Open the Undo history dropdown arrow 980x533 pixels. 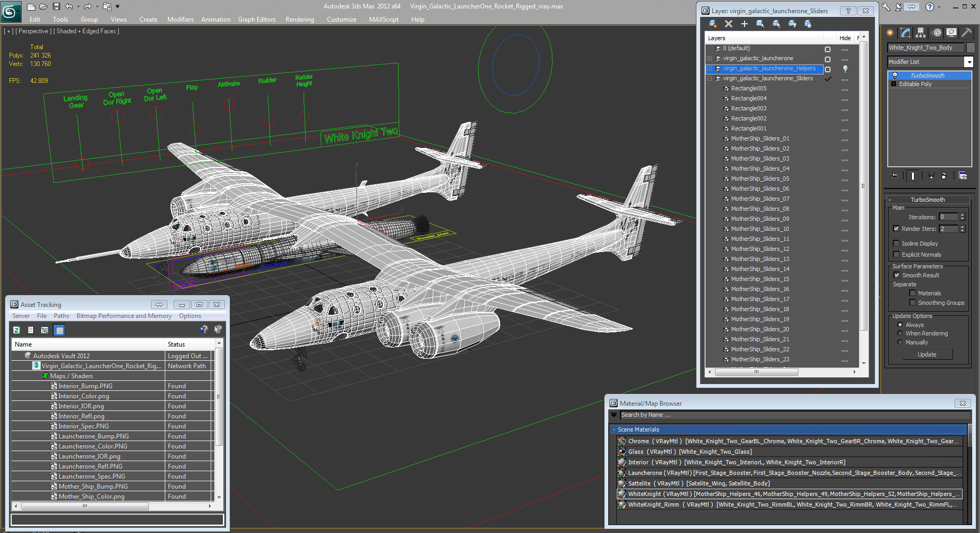click(x=78, y=7)
